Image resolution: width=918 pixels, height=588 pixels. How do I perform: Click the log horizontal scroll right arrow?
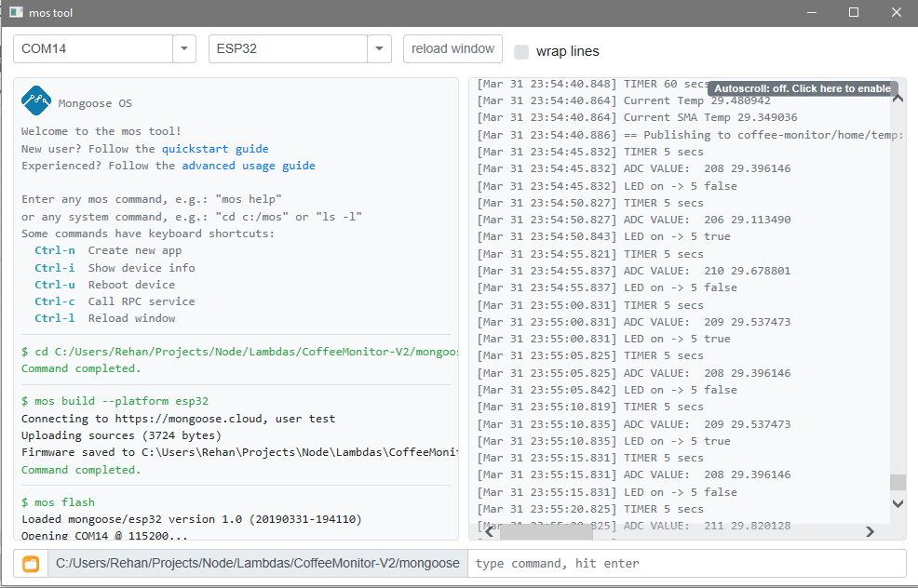tap(870, 531)
